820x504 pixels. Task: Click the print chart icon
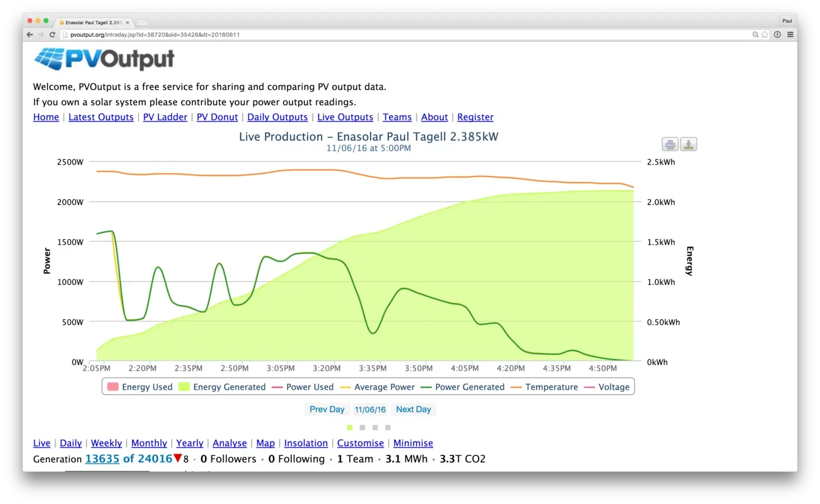click(x=670, y=144)
